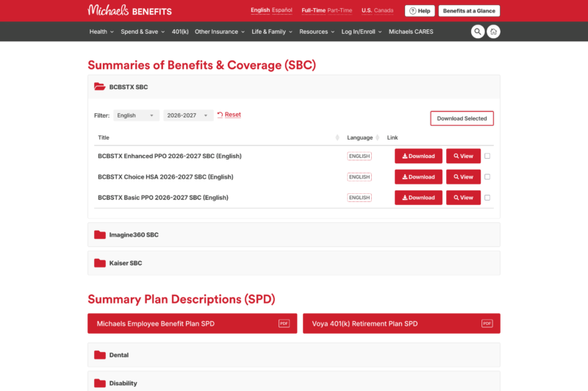Click the Kaiser SBC folder icon
The image size is (588, 391).
pos(100,263)
